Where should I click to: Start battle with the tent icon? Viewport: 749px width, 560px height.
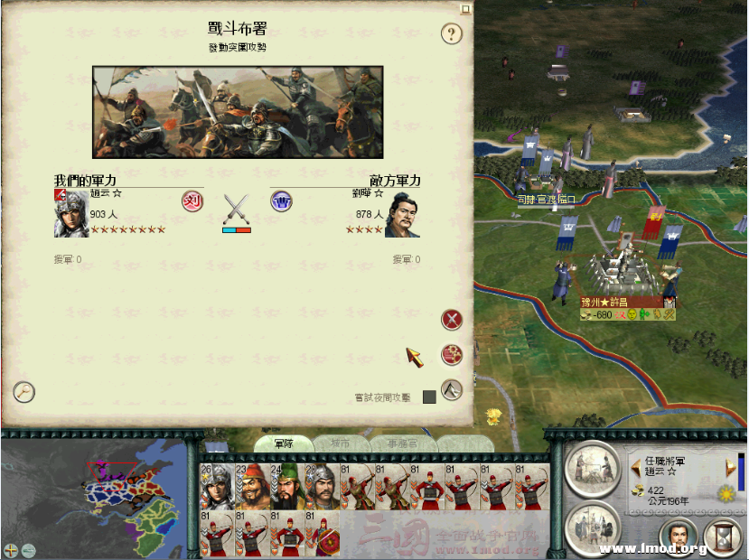[452, 390]
